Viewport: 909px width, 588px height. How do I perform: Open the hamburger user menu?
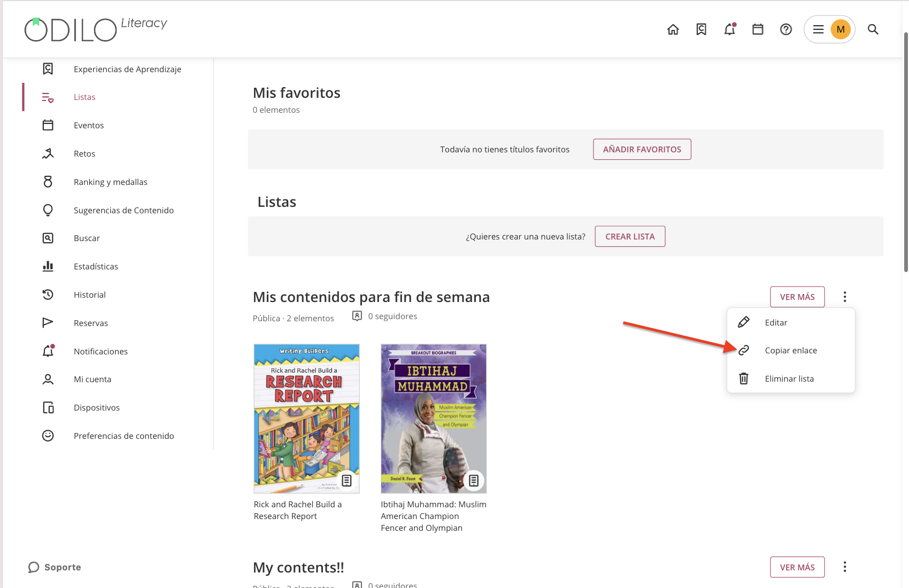818,29
